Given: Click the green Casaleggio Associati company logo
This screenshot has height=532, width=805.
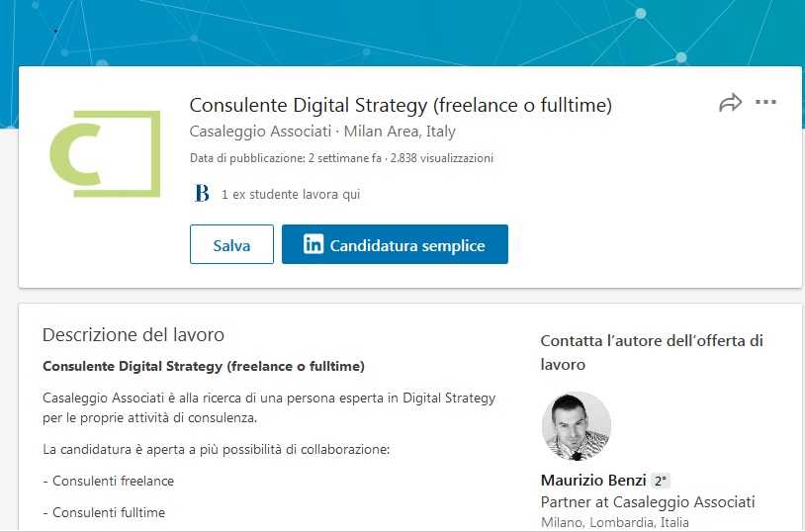Looking at the screenshot, I should point(104,153).
